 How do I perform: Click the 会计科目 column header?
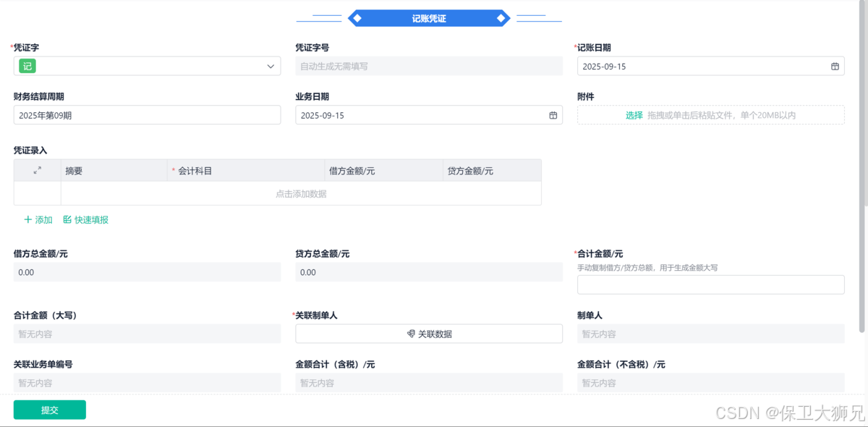(x=246, y=171)
